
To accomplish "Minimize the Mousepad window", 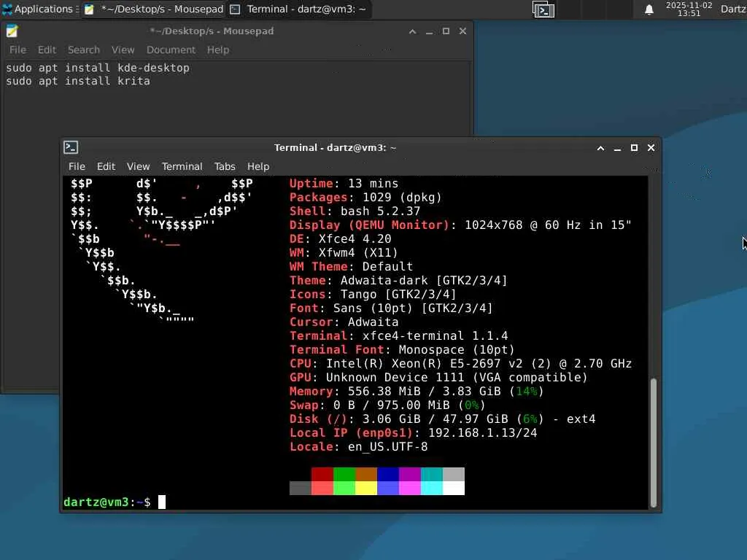I will (429, 31).
